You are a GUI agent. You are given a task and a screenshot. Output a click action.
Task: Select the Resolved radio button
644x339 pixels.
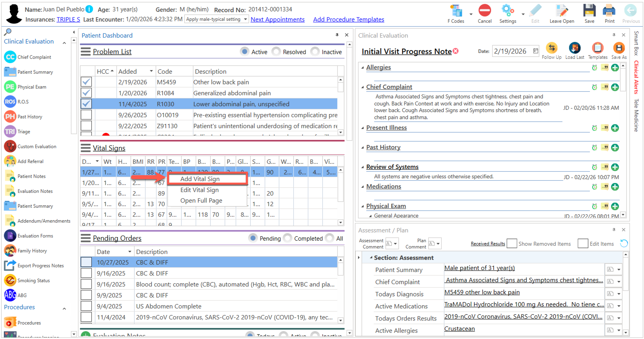pyautogui.click(x=276, y=52)
